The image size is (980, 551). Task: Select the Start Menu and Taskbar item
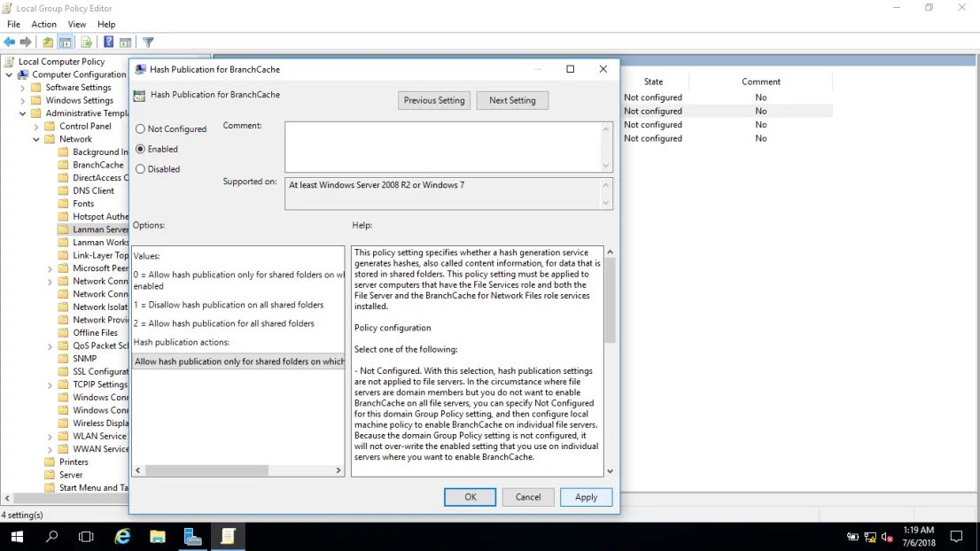click(x=94, y=487)
